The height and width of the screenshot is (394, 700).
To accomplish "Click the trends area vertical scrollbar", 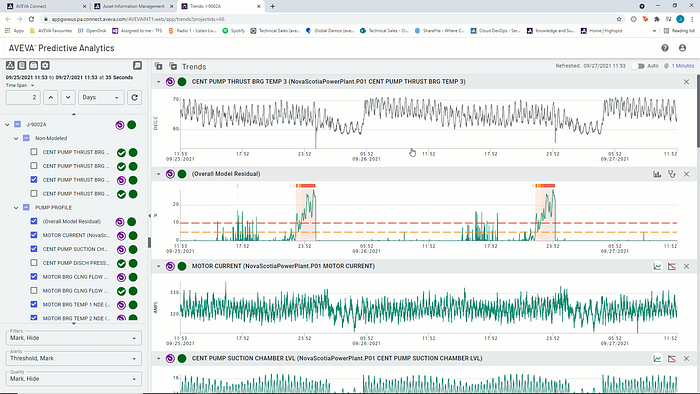I will click(x=698, y=112).
